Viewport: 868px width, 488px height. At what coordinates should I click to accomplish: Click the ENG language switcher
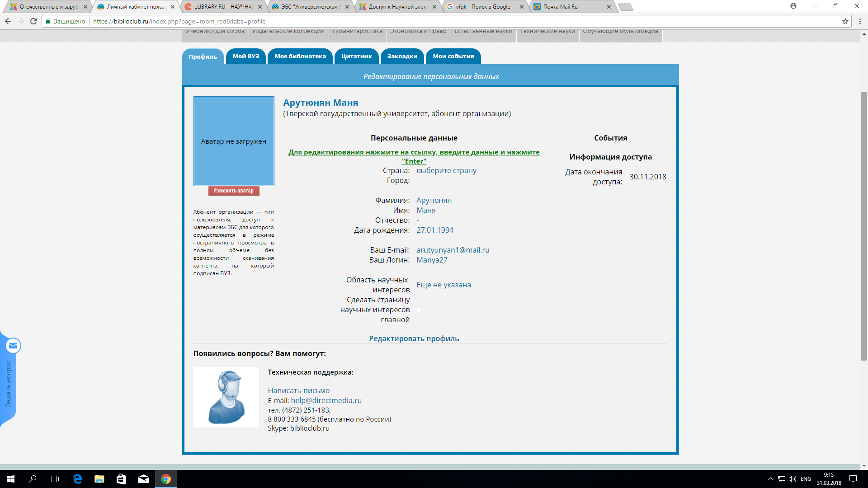click(x=806, y=479)
